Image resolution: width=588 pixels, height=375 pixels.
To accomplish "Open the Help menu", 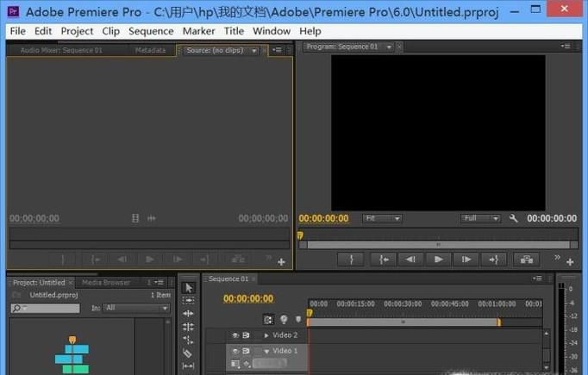I will pyautogui.click(x=310, y=31).
